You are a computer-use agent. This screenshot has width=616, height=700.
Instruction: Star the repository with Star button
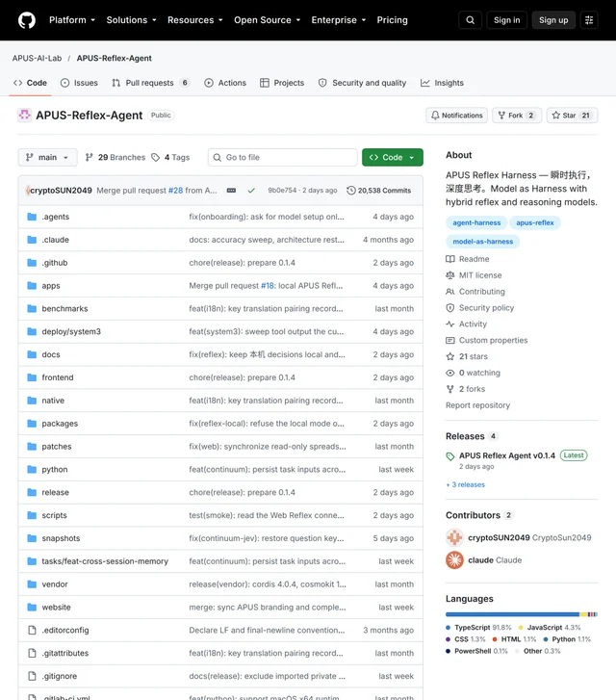[572, 116]
